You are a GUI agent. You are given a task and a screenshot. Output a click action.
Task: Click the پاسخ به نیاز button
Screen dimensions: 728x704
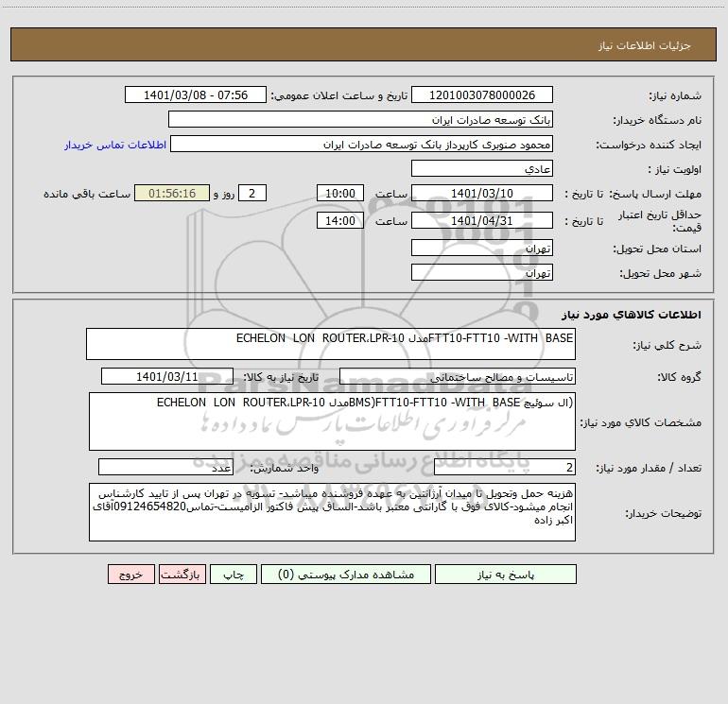(x=506, y=575)
